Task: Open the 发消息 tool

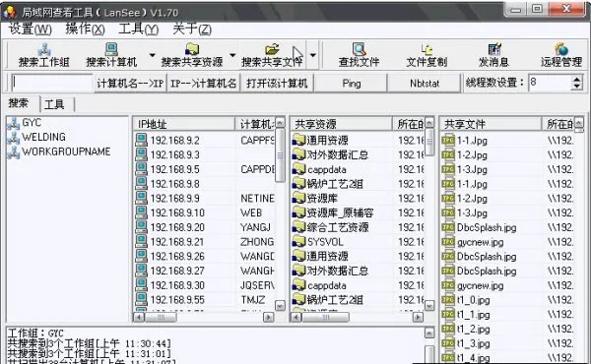Action: coord(493,55)
